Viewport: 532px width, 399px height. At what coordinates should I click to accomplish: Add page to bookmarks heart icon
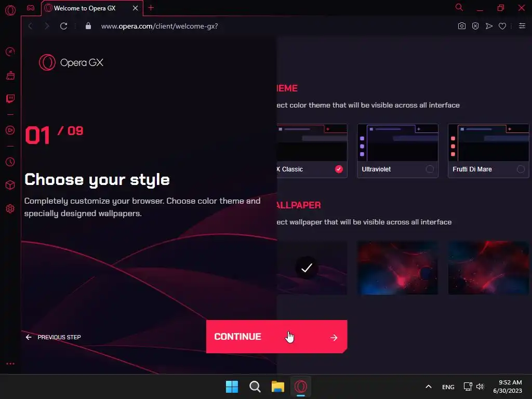pyautogui.click(x=502, y=26)
